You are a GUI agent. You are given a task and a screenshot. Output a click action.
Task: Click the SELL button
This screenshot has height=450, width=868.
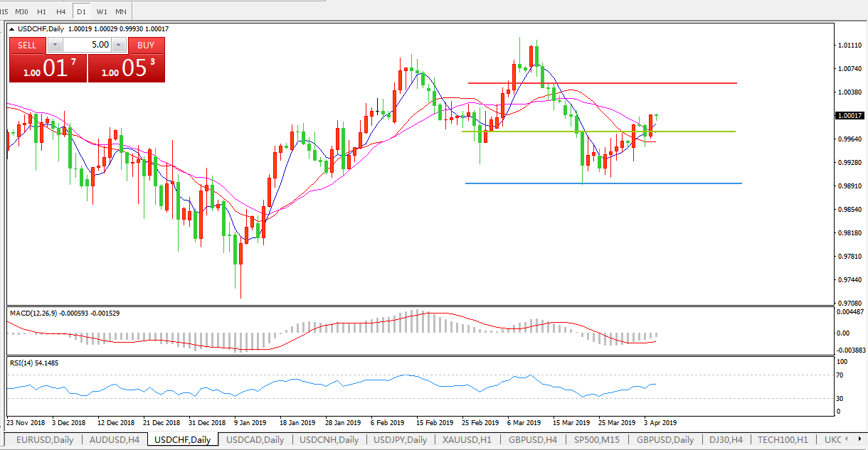pyautogui.click(x=27, y=45)
